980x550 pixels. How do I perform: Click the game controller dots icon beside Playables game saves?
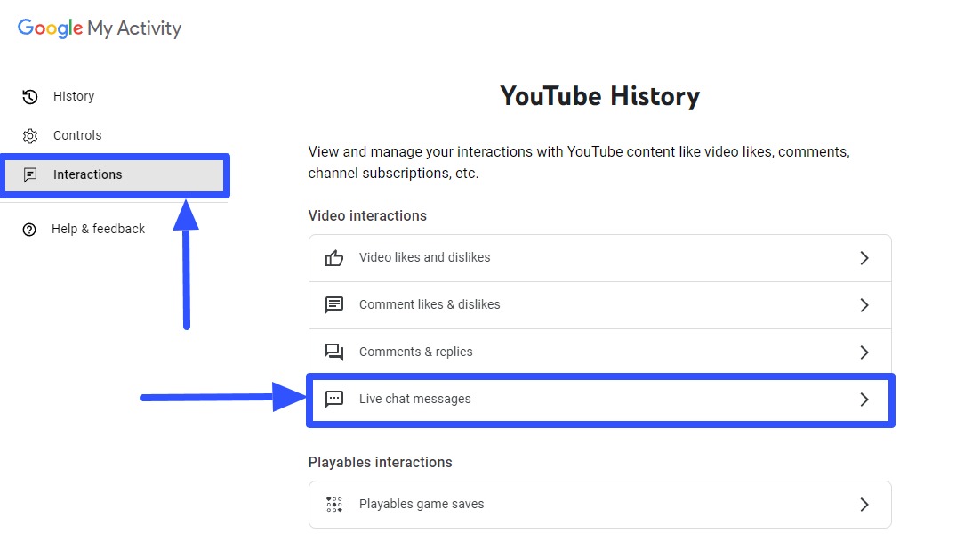(x=333, y=504)
